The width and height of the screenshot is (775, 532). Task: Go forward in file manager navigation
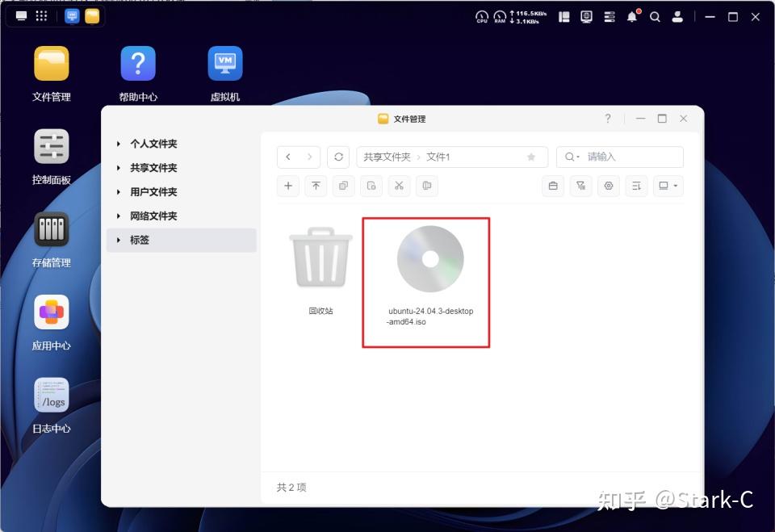pos(310,157)
